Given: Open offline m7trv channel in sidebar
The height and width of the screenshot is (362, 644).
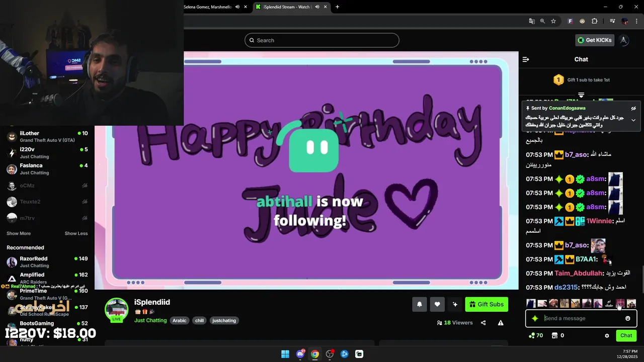Looking at the screenshot, I should [47, 218].
